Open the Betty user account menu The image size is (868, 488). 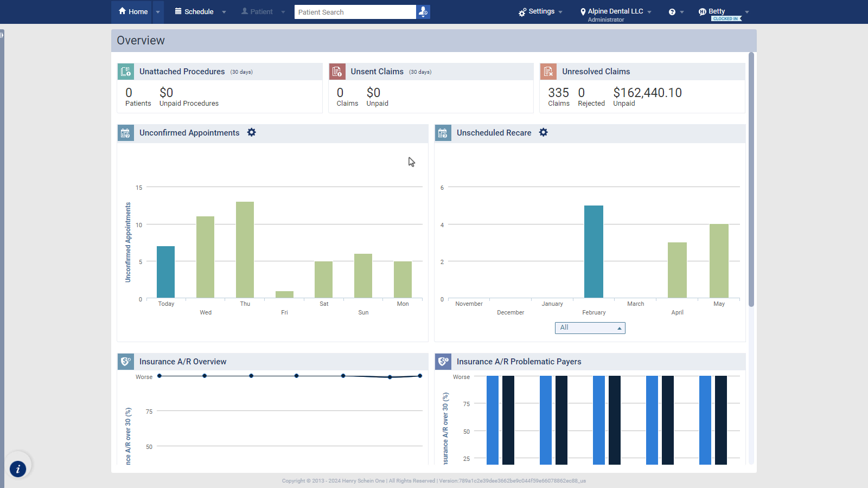click(723, 11)
